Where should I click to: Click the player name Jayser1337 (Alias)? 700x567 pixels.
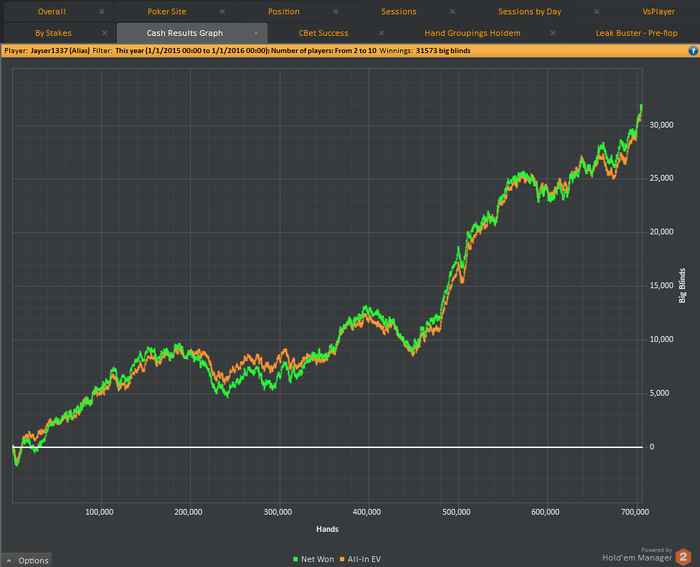[x=60, y=50]
